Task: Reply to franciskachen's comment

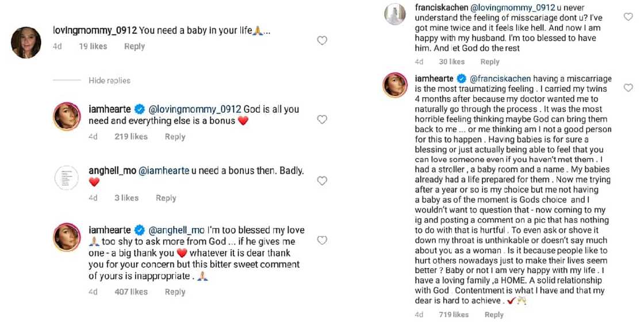Action: pyautogui.click(x=490, y=62)
